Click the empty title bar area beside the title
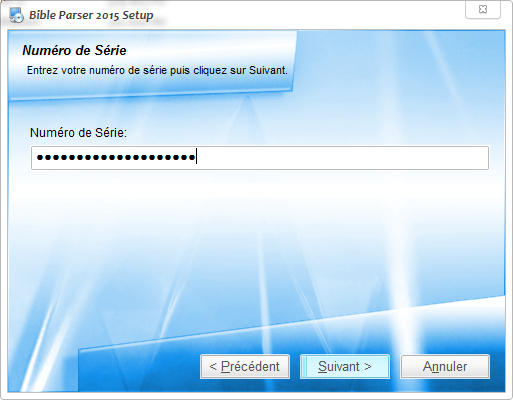 point(307,15)
